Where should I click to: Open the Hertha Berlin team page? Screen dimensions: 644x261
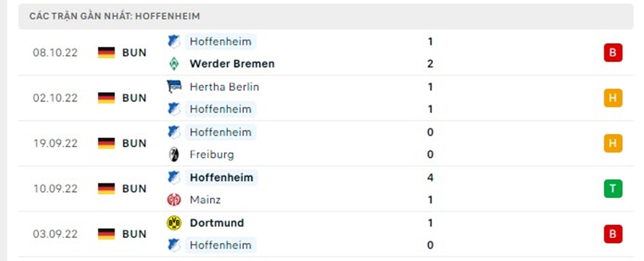coord(224,87)
